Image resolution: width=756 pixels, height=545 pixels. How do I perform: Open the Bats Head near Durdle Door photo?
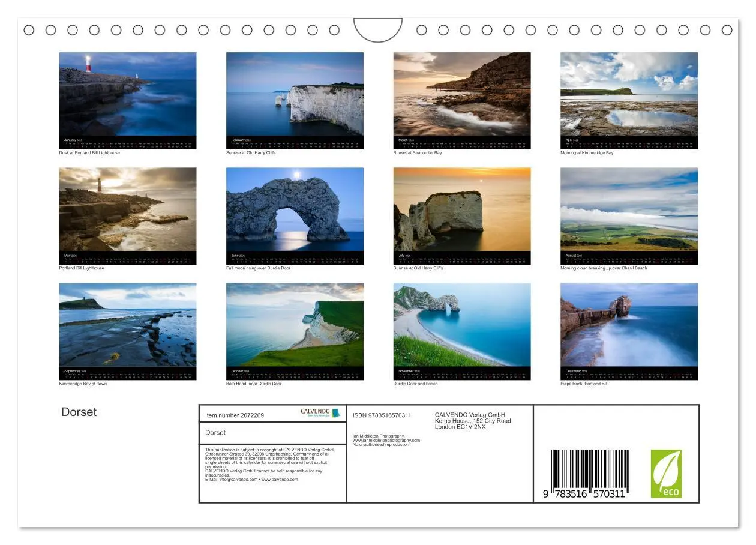295,325
